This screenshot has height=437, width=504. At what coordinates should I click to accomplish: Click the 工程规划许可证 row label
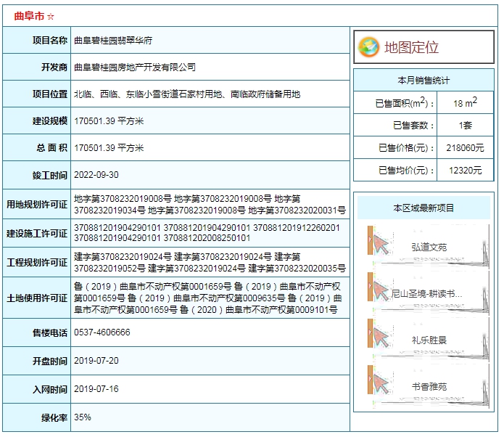click(37, 263)
